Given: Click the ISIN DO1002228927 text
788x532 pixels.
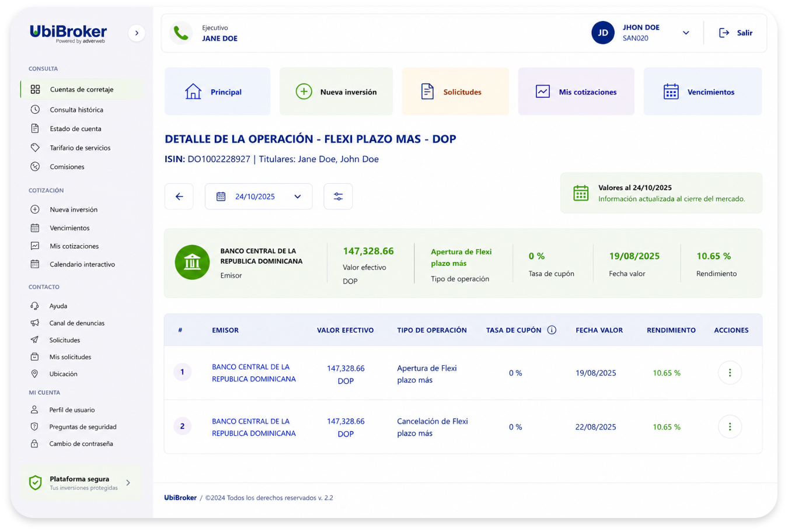Looking at the screenshot, I should pos(208,159).
